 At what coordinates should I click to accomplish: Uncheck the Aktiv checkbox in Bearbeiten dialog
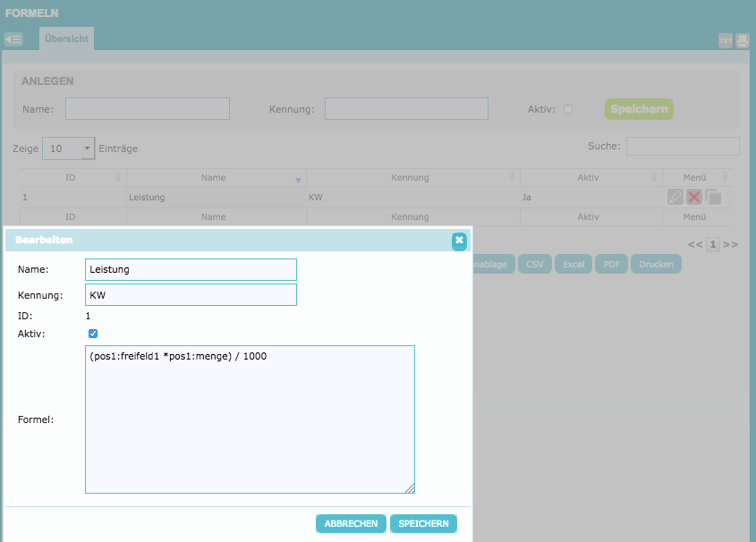pyautogui.click(x=93, y=334)
